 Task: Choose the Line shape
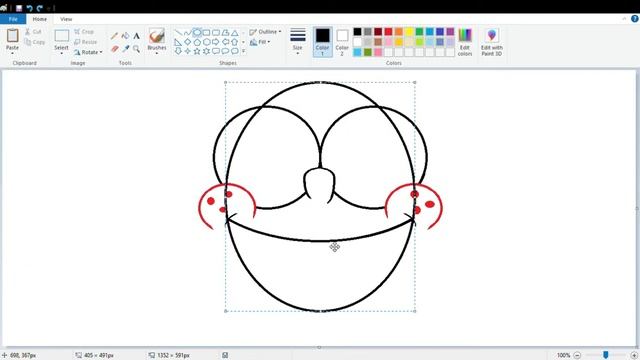pos(178,33)
